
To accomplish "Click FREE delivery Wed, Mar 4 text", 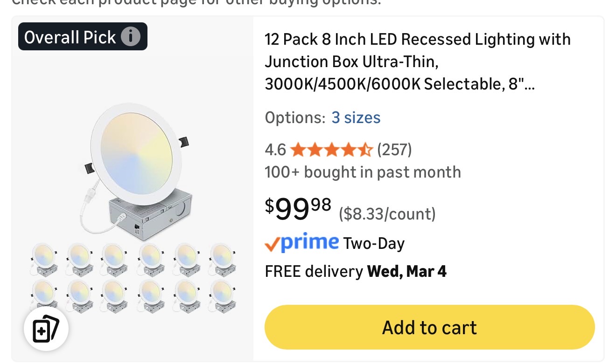I will click(x=356, y=271).
